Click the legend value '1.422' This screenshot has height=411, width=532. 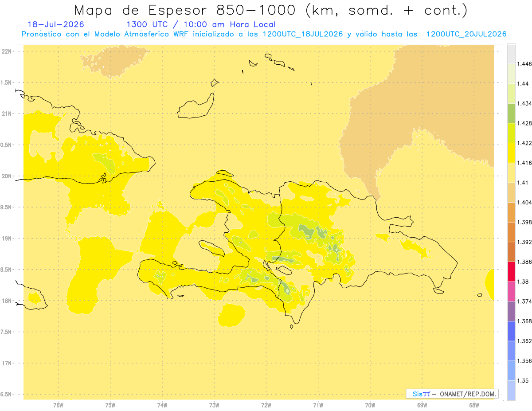click(524, 143)
